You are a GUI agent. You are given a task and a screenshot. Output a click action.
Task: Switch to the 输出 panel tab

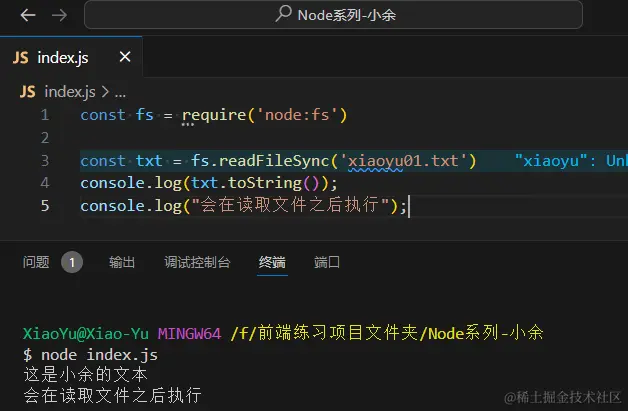(x=122, y=262)
